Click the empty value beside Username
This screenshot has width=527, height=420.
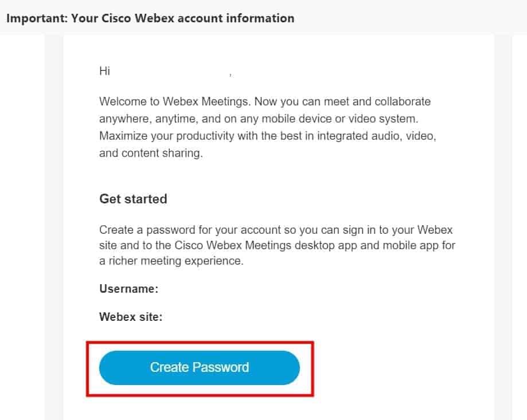[x=235, y=289]
